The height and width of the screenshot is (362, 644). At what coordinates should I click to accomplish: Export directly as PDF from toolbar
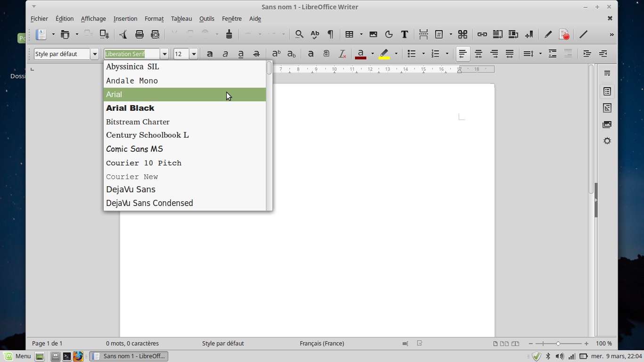click(x=123, y=34)
